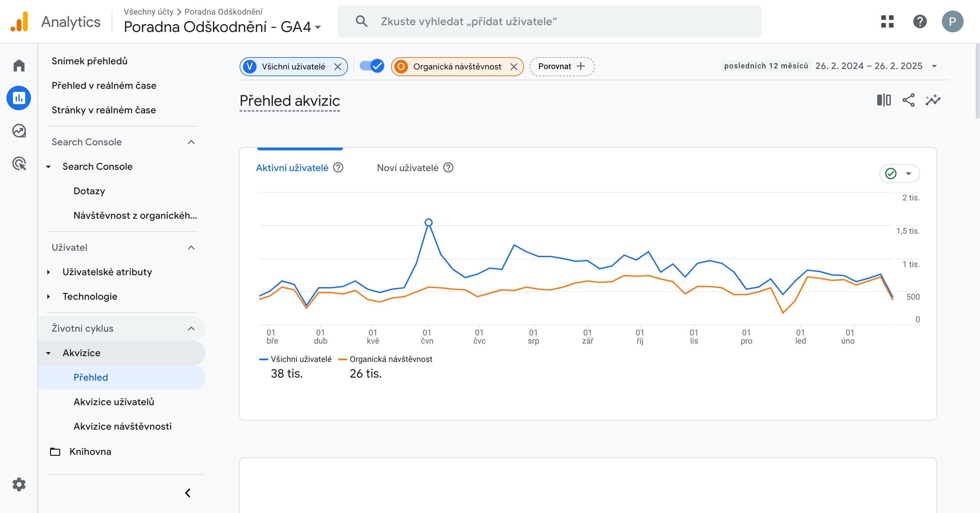This screenshot has width=980, height=513.
Task: Remove the Všichni uživatelé comparison chip
Action: pyautogui.click(x=338, y=67)
